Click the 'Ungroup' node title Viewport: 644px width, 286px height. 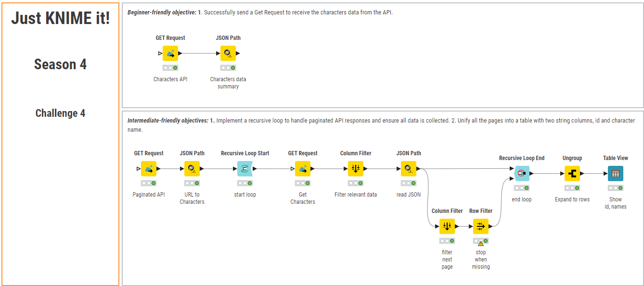click(x=572, y=158)
